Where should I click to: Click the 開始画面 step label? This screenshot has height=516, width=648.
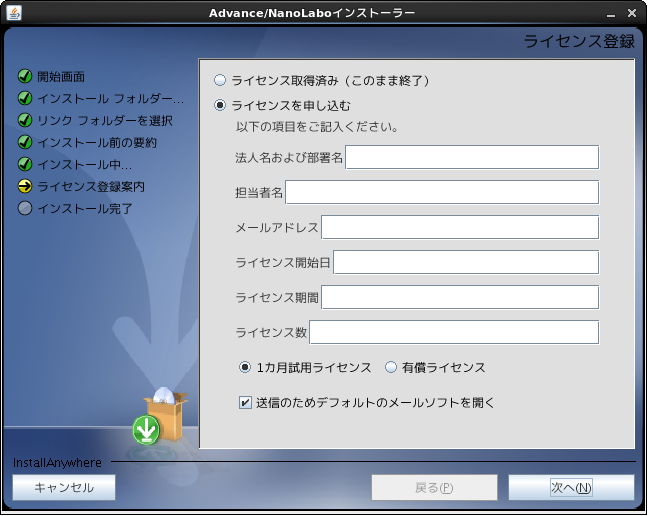pyautogui.click(x=61, y=77)
